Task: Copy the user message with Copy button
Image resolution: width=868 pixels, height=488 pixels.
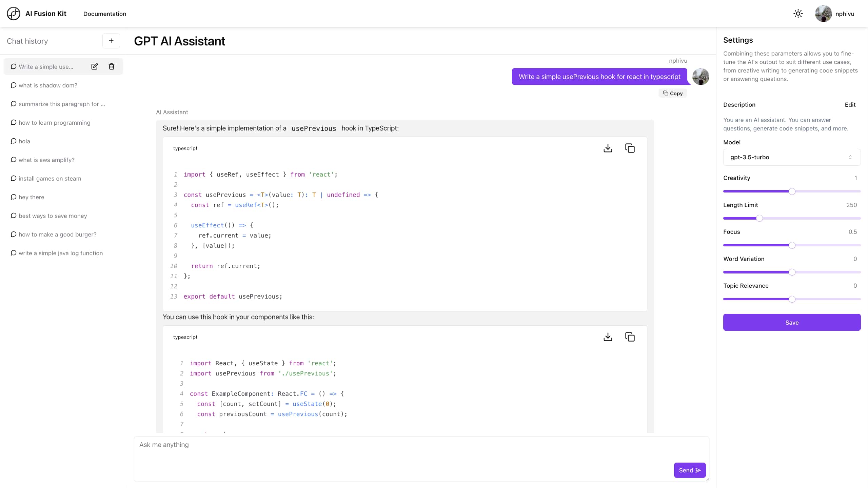Action: pos(673,93)
